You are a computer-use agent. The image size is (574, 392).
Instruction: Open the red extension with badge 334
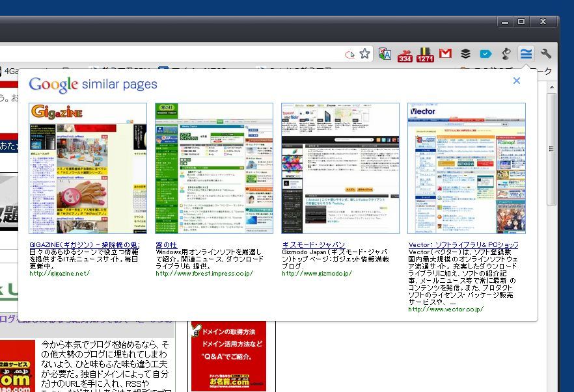(405, 55)
